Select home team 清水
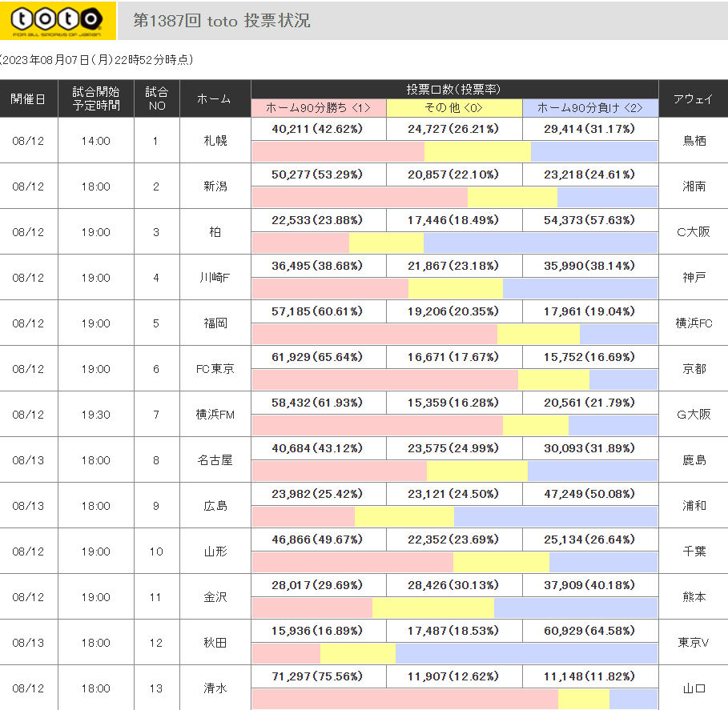Image resolution: width=728 pixels, height=710 pixels. (x=215, y=688)
